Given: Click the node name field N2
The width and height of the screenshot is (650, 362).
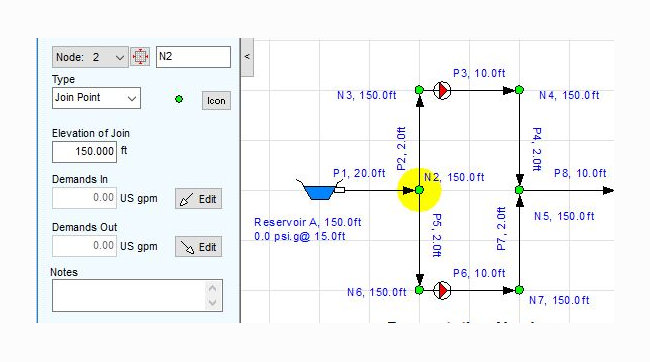Looking at the screenshot, I should click(x=193, y=57).
